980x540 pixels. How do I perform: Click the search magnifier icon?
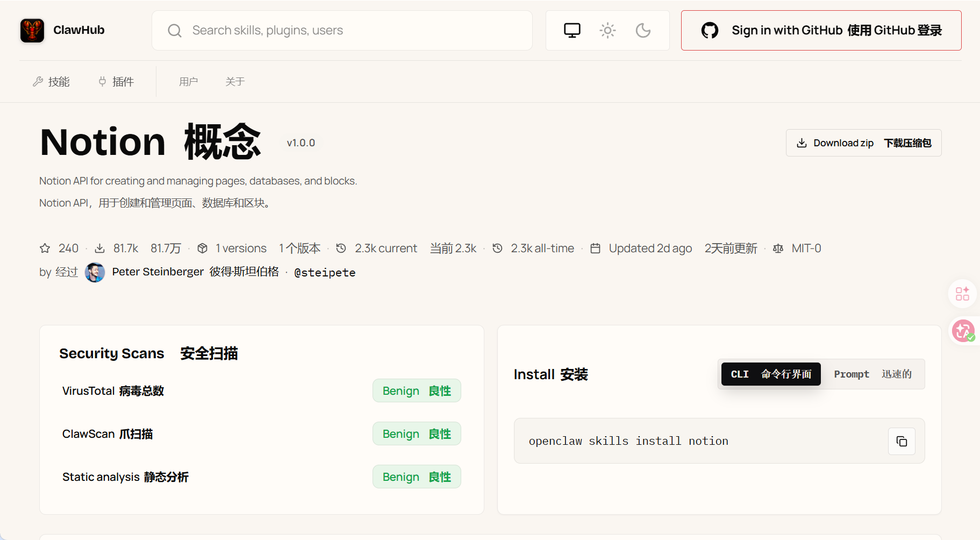[175, 31]
